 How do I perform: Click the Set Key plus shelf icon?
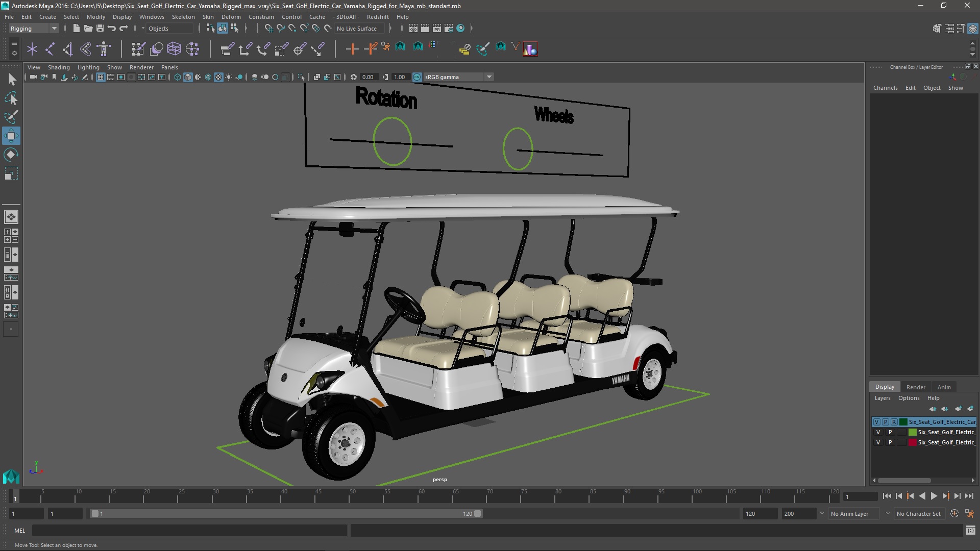coord(352,49)
